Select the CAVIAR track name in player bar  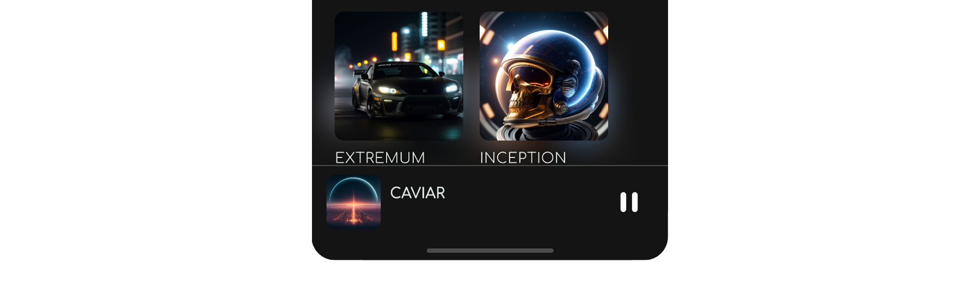point(418,193)
